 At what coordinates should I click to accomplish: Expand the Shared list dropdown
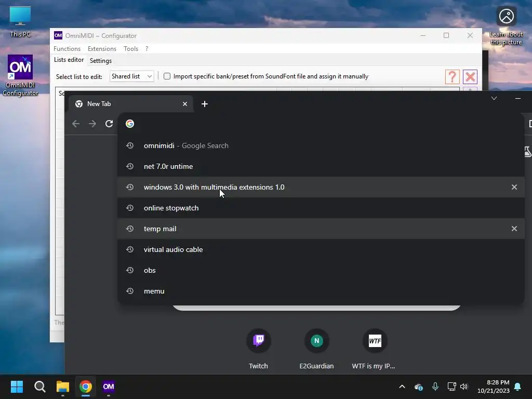coord(131,76)
